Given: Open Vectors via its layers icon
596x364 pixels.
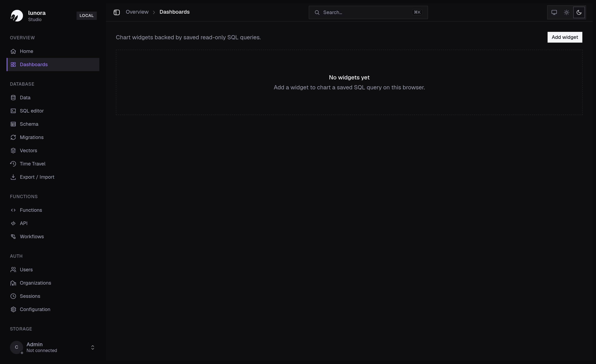Looking at the screenshot, I should (x=13, y=151).
